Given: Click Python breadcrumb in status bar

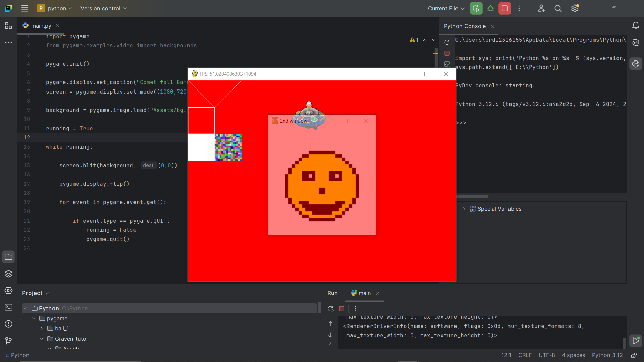Looking at the screenshot, I should [x=17, y=355].
